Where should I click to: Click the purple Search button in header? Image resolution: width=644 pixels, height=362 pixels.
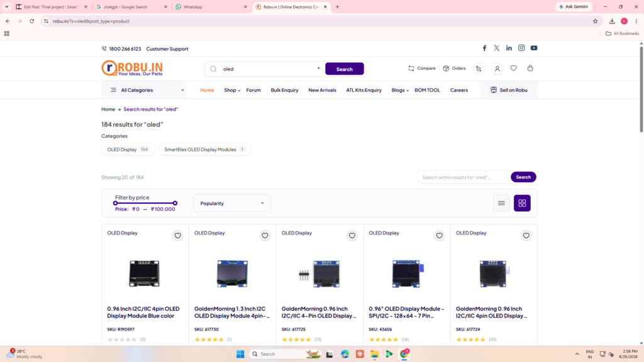pyautogui.click(x=344, y=69)
